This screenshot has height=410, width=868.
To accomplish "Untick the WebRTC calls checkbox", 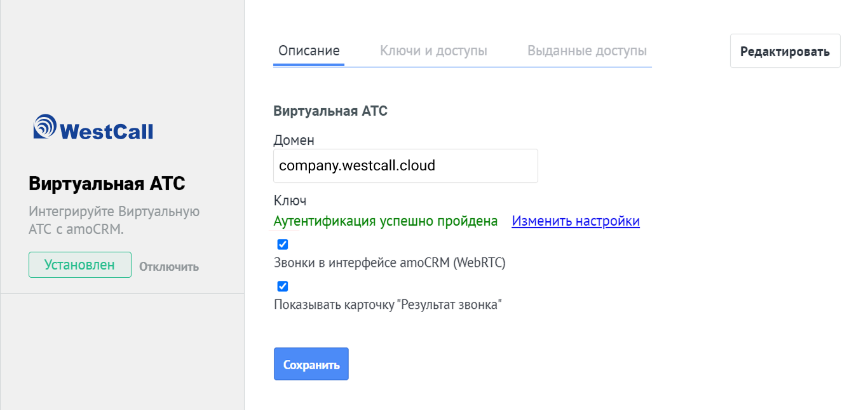I will (x=283, y=244).
